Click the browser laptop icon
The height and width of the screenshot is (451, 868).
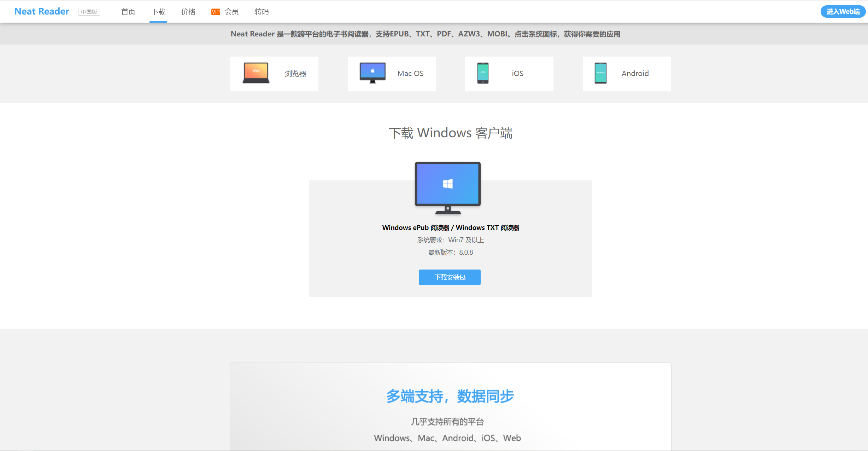pyautogui.click(x=256, y=73)
